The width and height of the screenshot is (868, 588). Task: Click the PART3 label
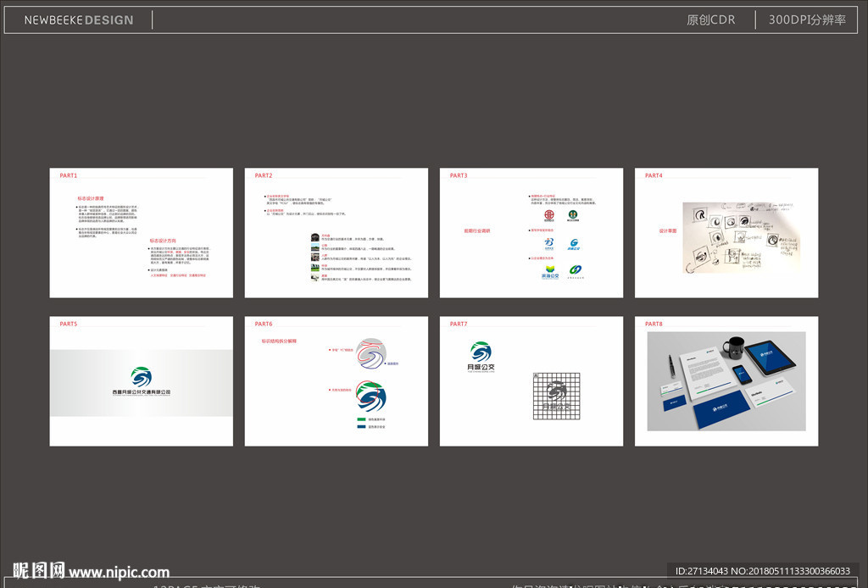[x=459, y=175]
